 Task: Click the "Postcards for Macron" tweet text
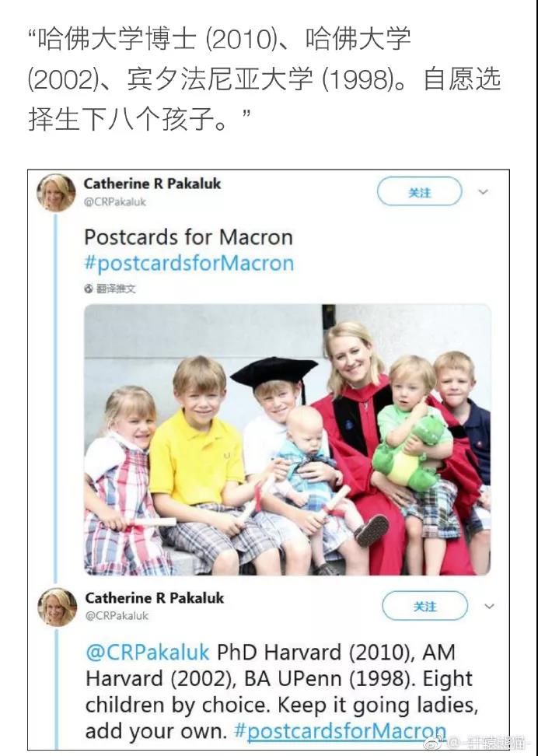pyautogui.click(x=188, y=237)
